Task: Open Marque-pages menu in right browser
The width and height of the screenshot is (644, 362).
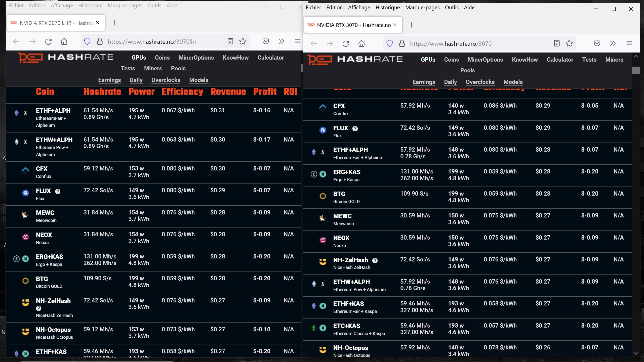Action: pos(422,8)
